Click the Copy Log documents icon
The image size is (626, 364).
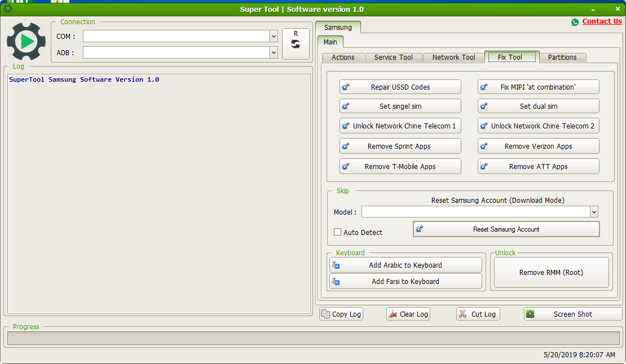tap(325, 314)
